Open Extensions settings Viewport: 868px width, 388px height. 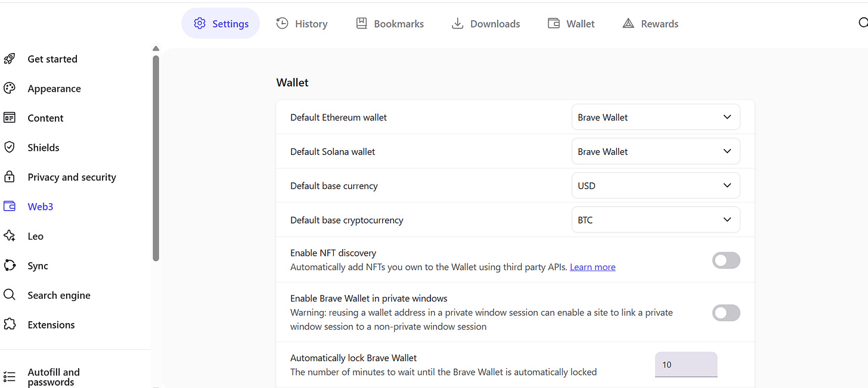[x=51, y=325]
